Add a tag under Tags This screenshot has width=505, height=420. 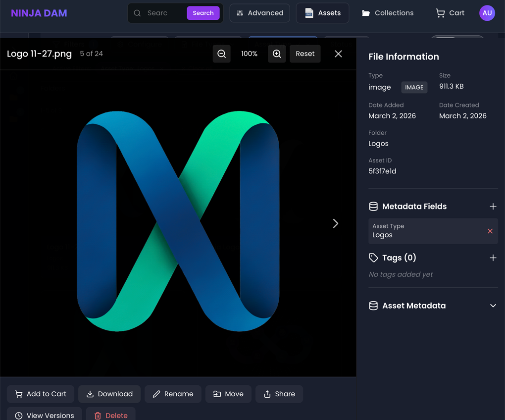tap(493, 258)
